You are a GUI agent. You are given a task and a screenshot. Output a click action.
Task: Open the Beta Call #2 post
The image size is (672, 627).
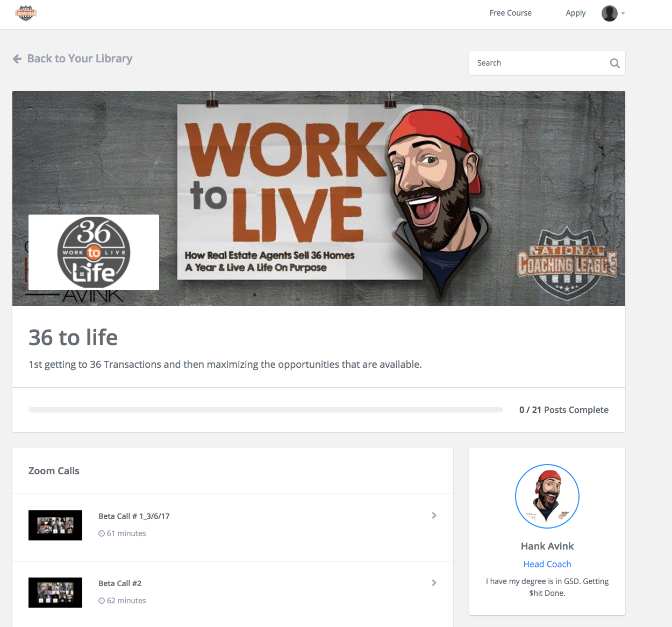[233, 594]
